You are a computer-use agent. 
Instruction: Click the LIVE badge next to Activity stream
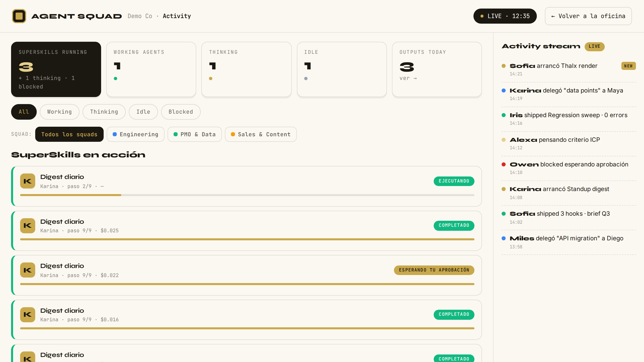594,47
